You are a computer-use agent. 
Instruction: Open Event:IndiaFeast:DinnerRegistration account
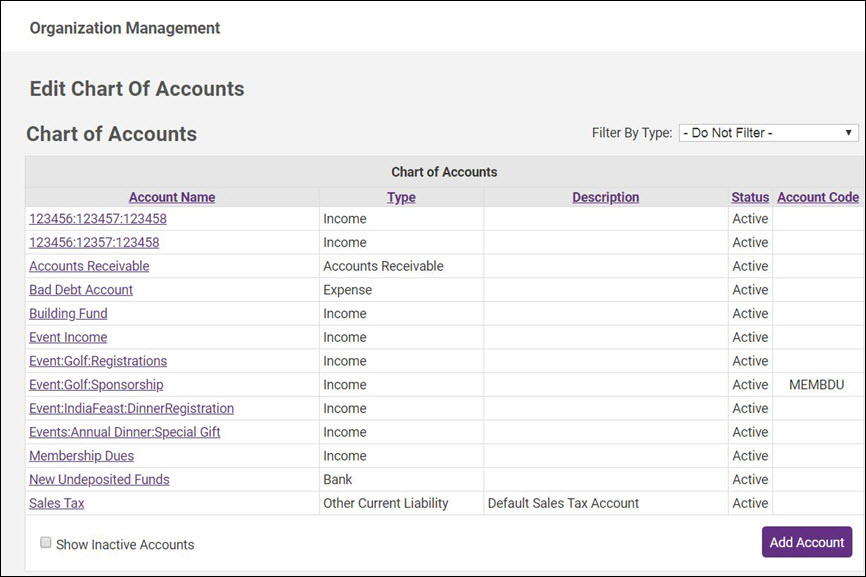click(x=131, y=408)
